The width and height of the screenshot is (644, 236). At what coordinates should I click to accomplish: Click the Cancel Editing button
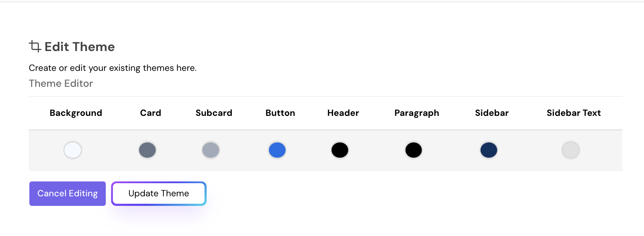click(67, 193)
